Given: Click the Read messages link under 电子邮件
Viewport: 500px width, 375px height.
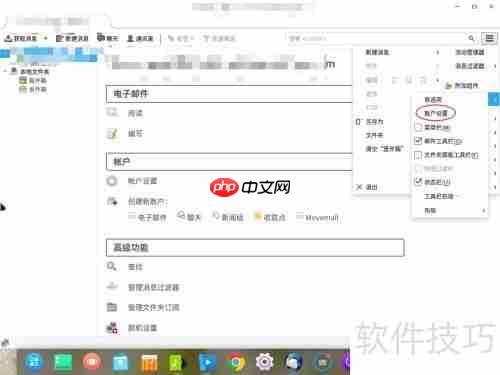Looking at the screenshot, I should click(135, 113).
